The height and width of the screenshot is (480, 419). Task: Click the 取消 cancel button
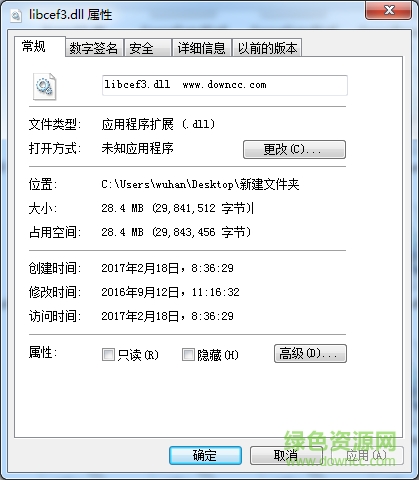click(286, 455)
